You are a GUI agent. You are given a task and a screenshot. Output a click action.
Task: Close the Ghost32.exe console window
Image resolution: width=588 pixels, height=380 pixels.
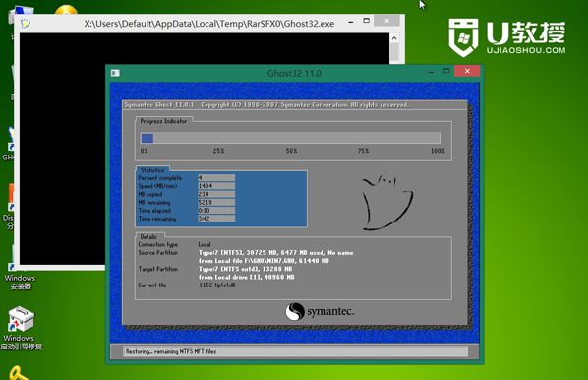click(386, 21)
